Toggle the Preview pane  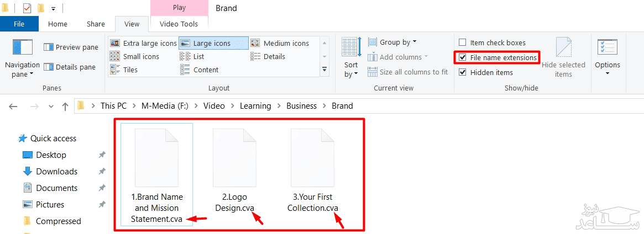[x=70, y=47]
